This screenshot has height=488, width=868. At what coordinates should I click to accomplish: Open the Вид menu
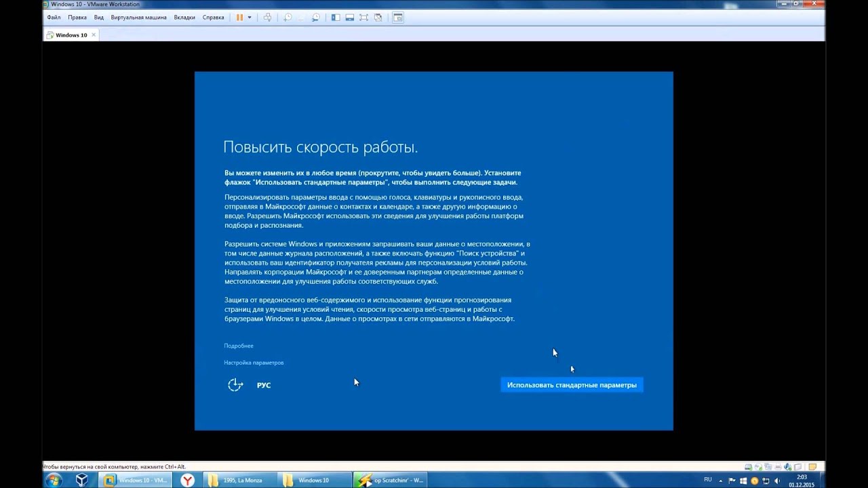(x=99, y=17)
